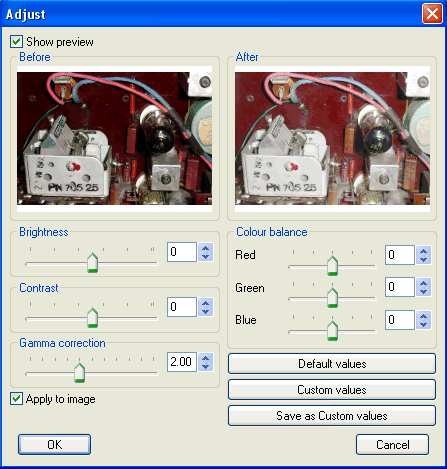Screen dimensions: 447x469
Task: Decrease Green colour balance spinner down
Action: (x=424, y=292)
